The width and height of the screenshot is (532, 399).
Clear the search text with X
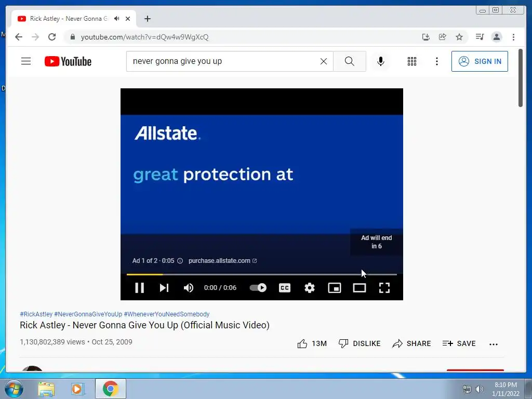pos(324,61)
